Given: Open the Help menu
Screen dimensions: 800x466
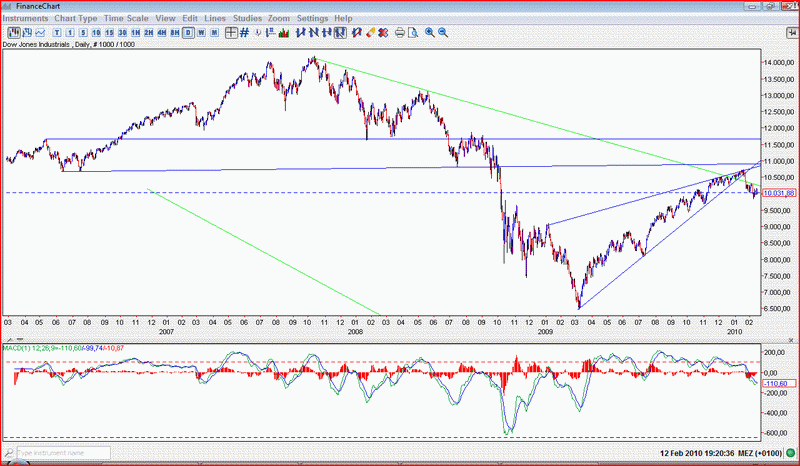Looking at the screenshot, I should (343, 18).
